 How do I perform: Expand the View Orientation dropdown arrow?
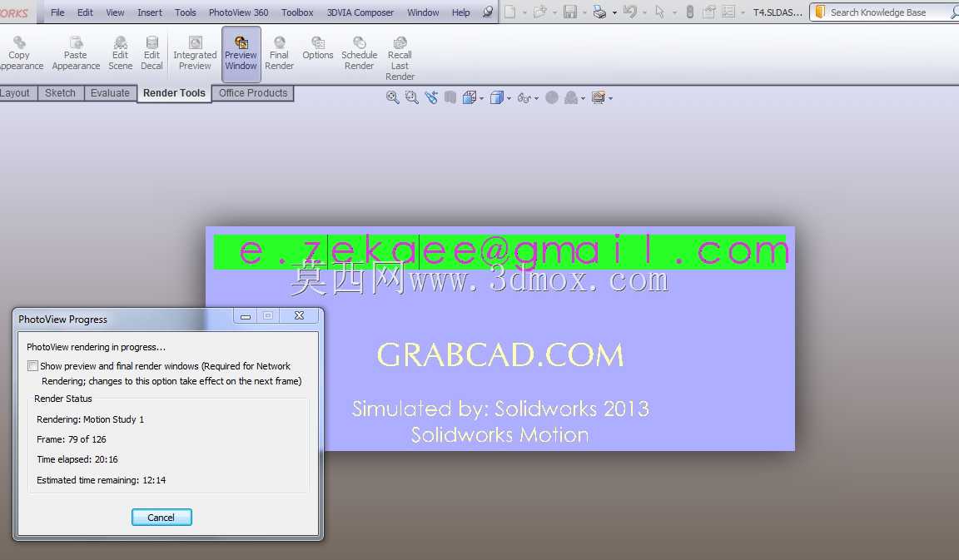click(x=482, y=98)
